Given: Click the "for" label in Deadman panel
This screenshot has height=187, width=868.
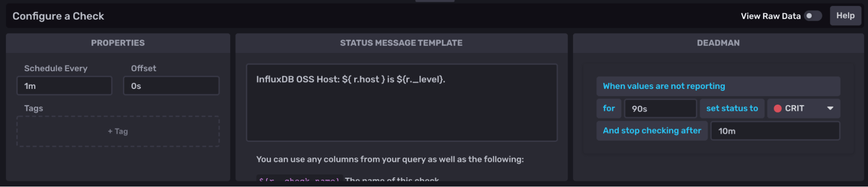Looking at the screenshot, I should pyautogui.click(x=609, y=108).
